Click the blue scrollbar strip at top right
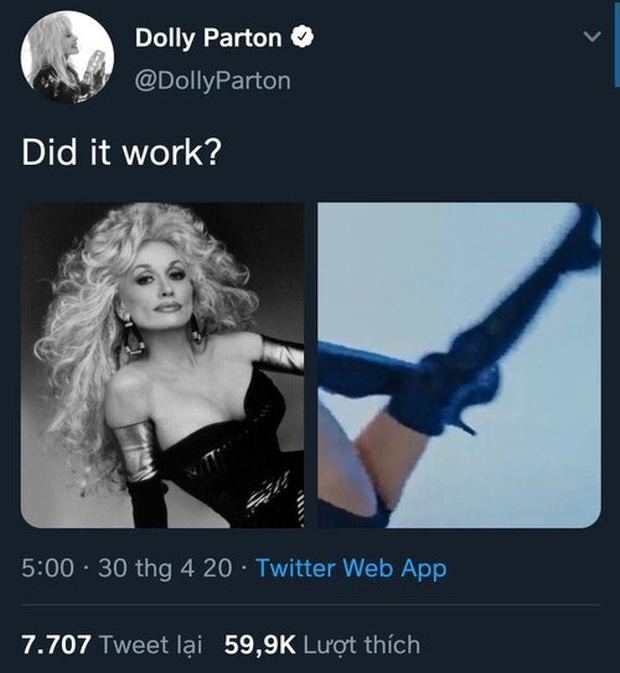This screenshot has height=673, width=620. tap(617, 43)
